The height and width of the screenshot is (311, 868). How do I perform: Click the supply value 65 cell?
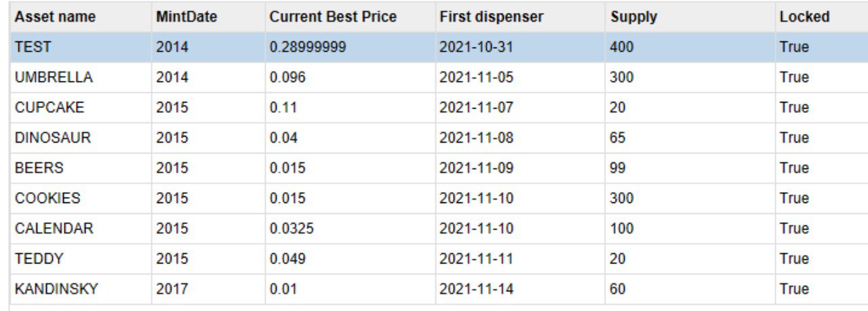(x=690, y=138)
